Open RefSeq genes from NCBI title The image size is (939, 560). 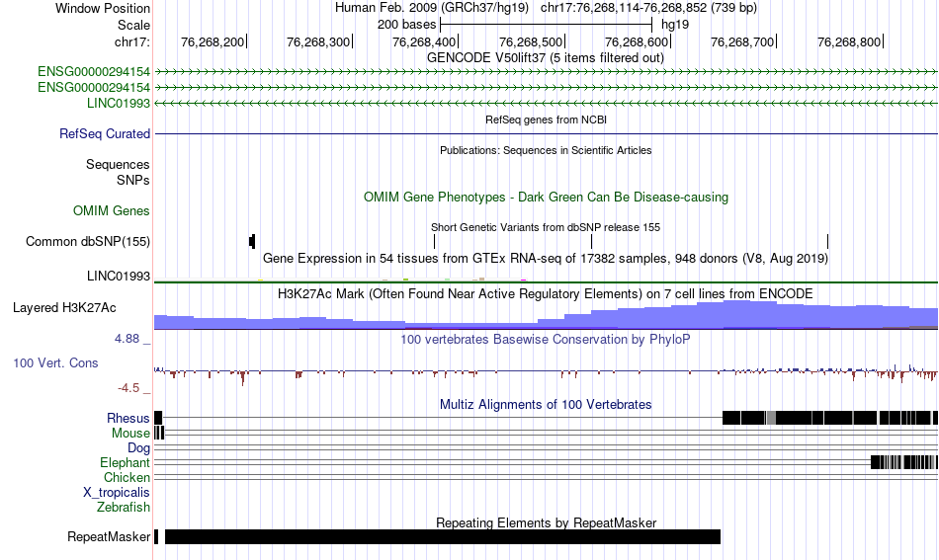click(x=546, y=120)
